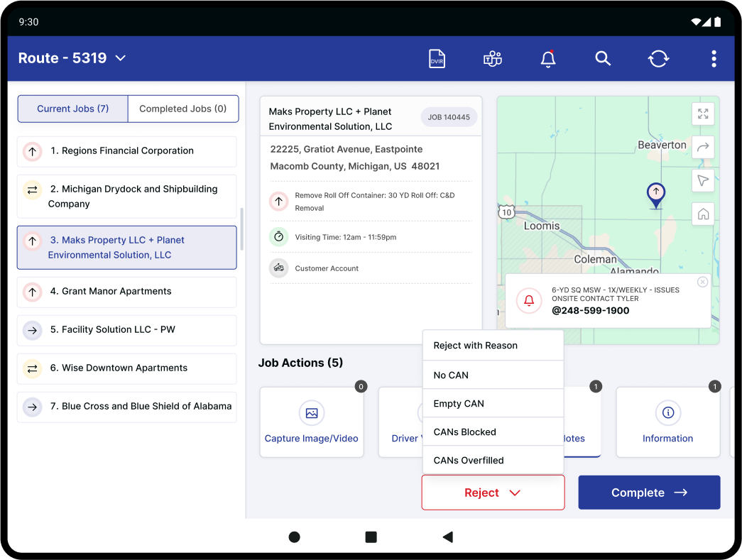Expand the Route - 5319 dropdown
This screenshot has width=742, height=560.
tap(72, 58)
